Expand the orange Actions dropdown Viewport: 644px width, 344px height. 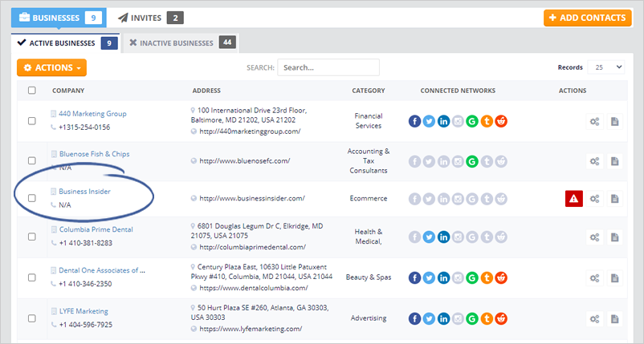[51, 68]
